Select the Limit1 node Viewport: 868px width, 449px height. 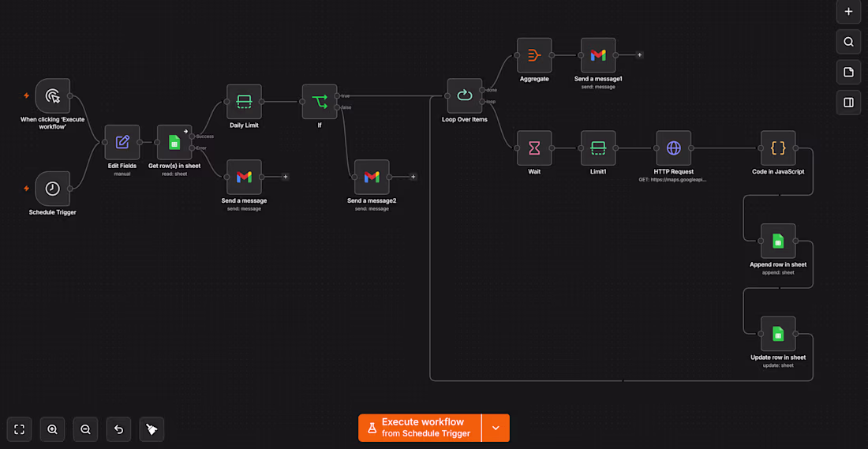598,148
